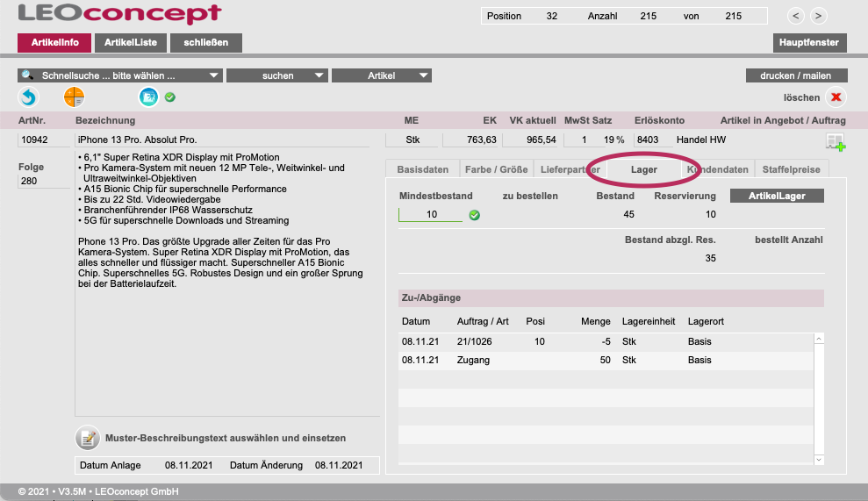Click the Muster-Beschreibungstext notepad icon
Image resolution: width=868 pixels, height=501 pixels.
click(x=88, y=438)
